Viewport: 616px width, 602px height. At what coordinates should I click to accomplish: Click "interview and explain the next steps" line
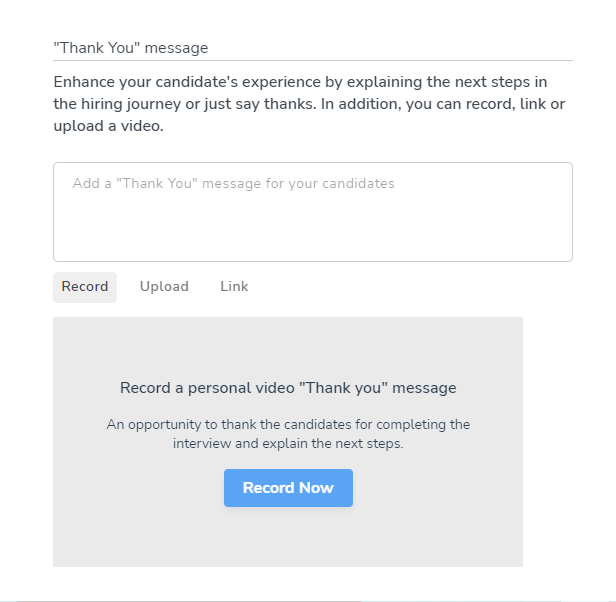pyautogui.click(x=288, y=444)
